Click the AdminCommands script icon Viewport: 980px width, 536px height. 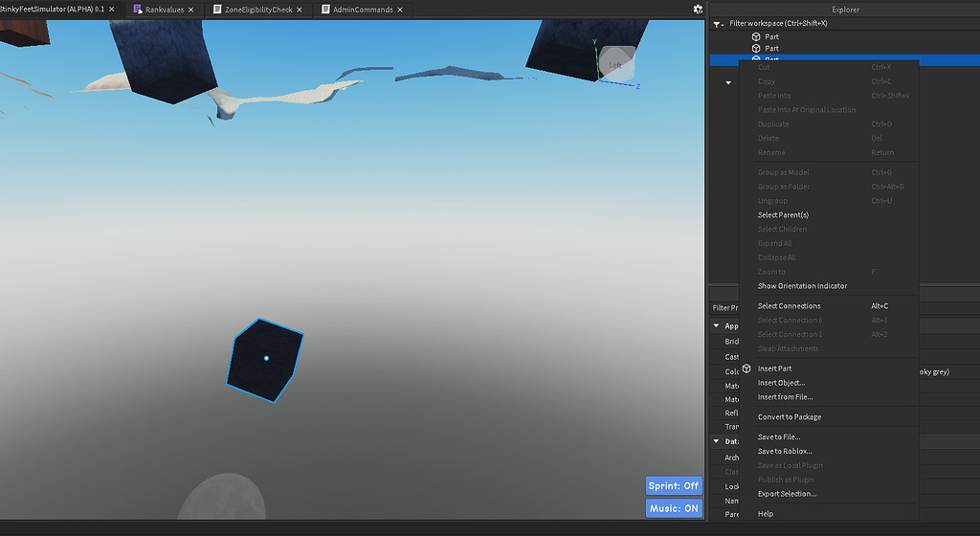coord(325,10)
